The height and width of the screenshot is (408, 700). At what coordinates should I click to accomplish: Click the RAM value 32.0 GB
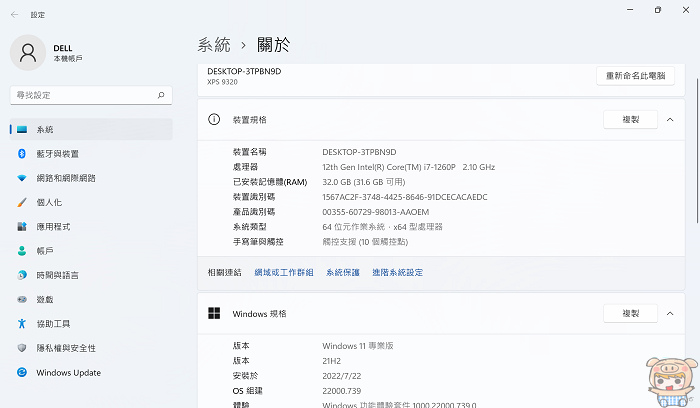[364, 182]
